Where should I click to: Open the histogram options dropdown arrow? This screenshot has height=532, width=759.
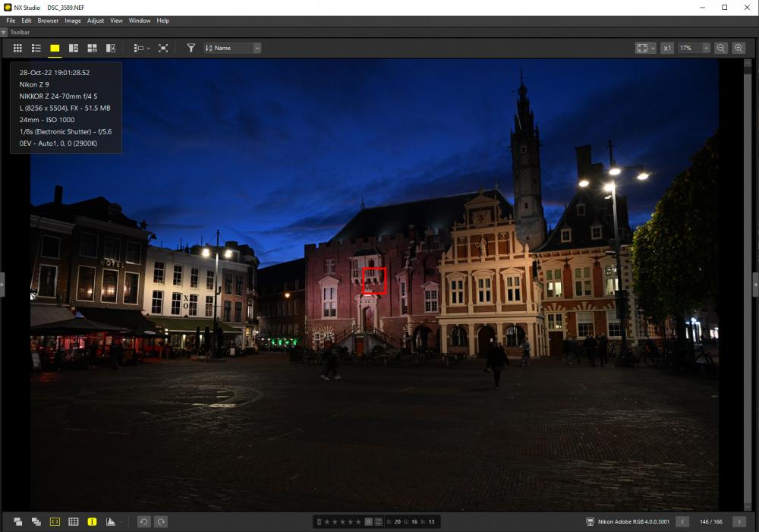pyautogui.click(x=121, y=522)
